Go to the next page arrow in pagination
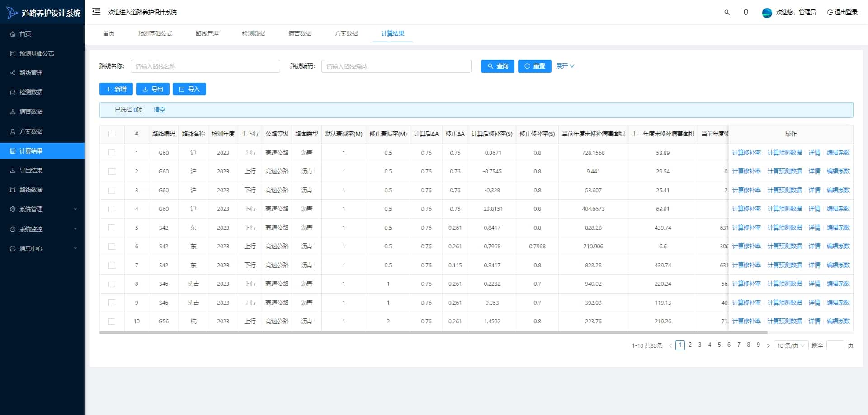 768,345
